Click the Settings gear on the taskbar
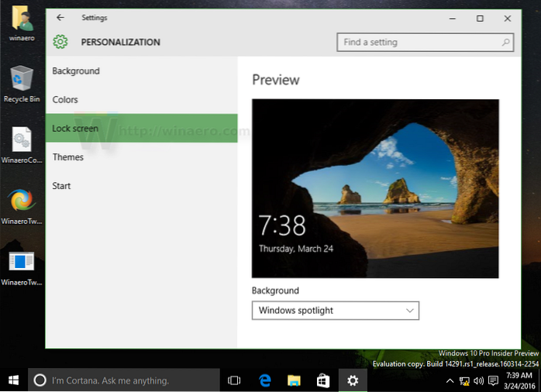The width and height of the screenshot is (541, 392). coord(353,380)
